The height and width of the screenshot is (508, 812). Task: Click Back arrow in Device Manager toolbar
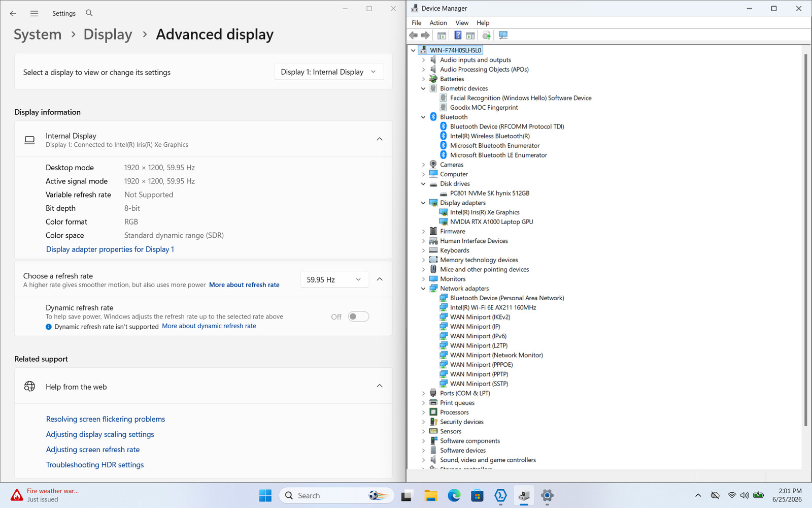point(414,35)
